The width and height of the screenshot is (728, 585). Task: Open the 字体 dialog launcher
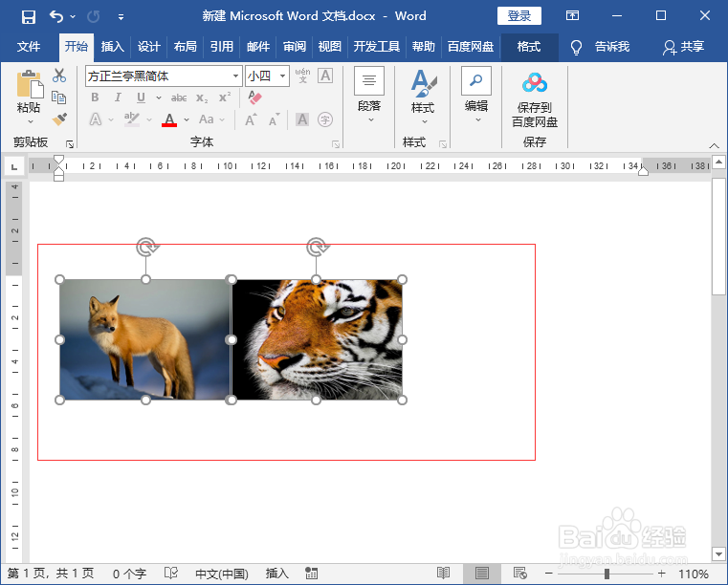336,144
